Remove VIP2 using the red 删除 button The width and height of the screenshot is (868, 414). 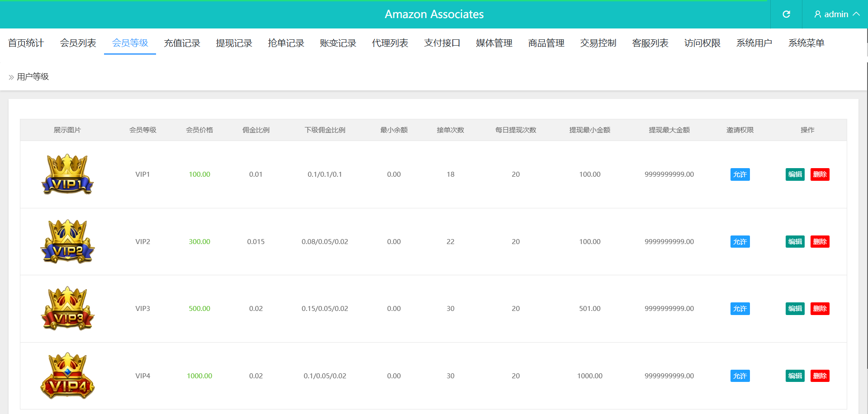820,242
